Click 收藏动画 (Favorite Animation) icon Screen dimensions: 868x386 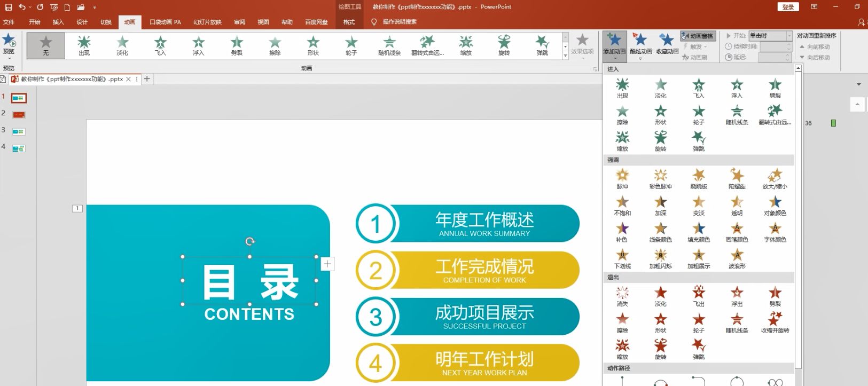(667, 44)
